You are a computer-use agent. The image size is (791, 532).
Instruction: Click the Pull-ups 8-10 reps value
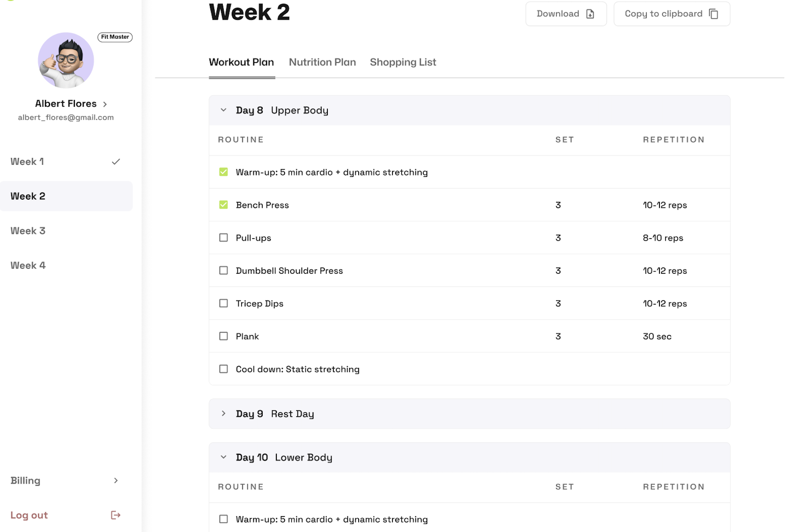coord(663,238)
